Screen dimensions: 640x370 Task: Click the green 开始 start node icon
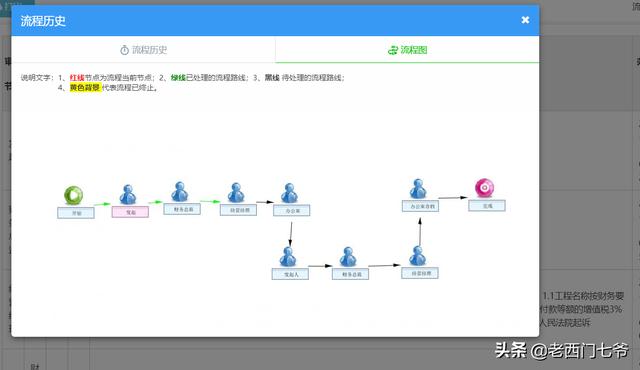coord(73,195)
